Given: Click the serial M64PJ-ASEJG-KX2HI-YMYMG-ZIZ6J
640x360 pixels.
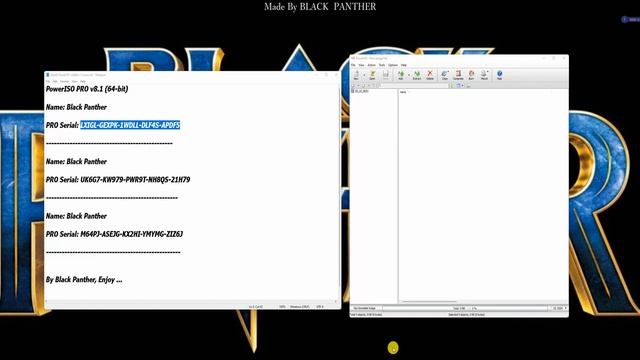Looking at the screenshot, I should tap(131, 234).
